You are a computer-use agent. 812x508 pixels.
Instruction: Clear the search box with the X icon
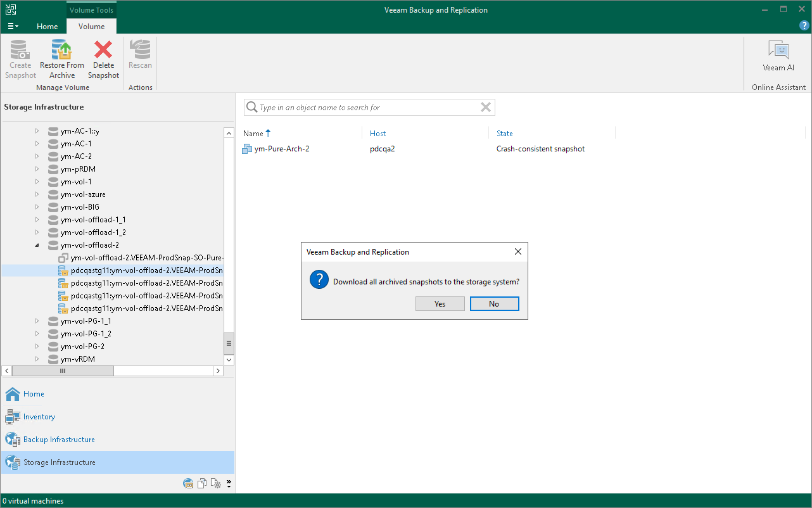click(x=486, y=107)
